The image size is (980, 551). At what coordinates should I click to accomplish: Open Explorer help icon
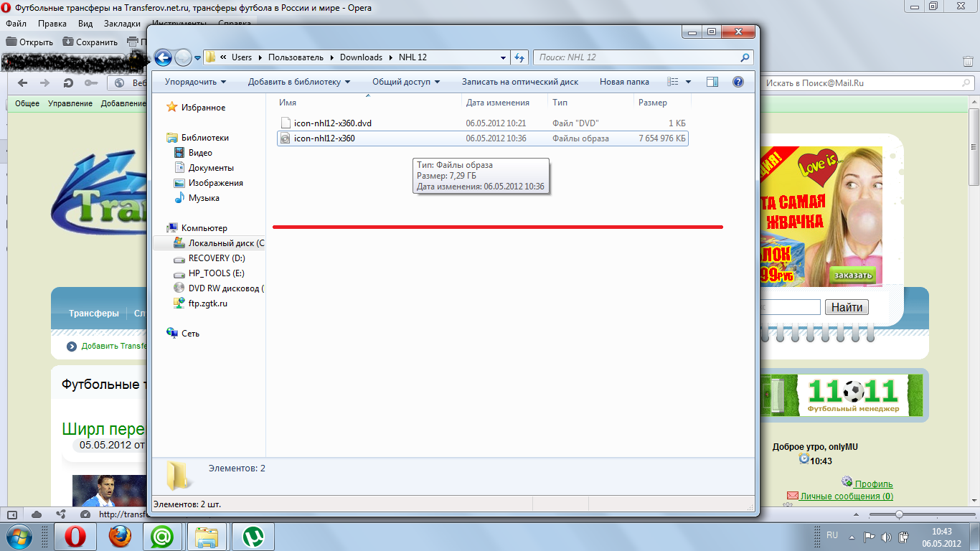click(738, 82)
